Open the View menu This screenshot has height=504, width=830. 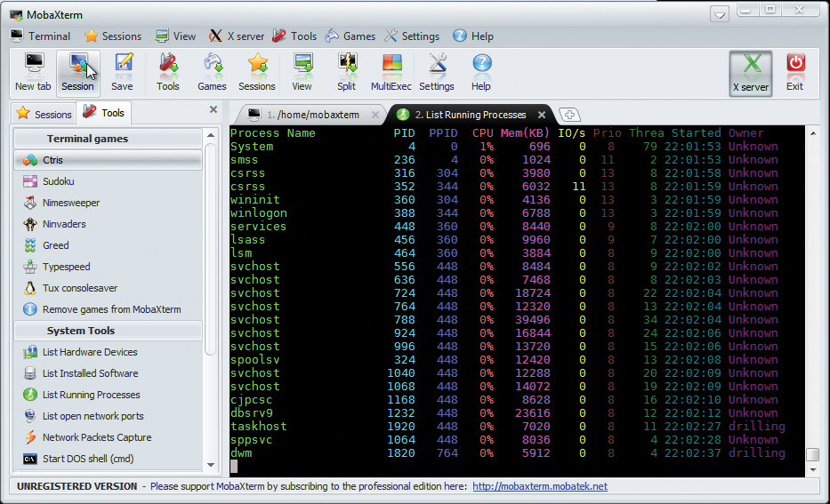click(x=176, y=36)
